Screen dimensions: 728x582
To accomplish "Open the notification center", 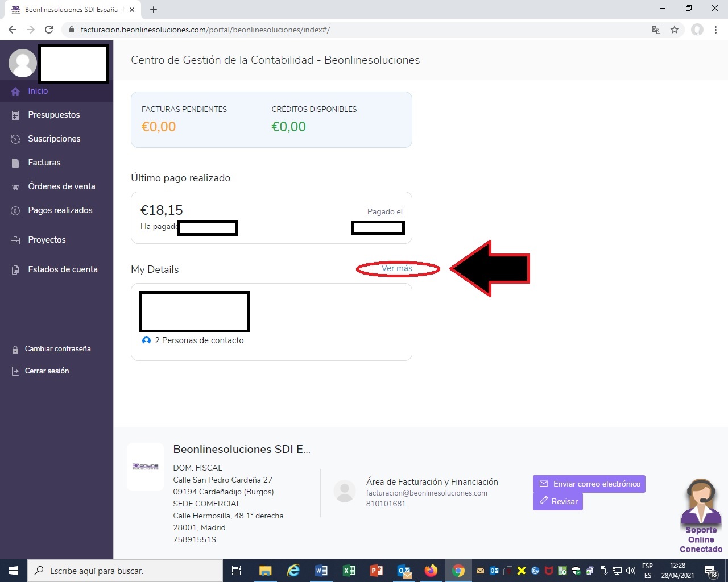I will (x=711, y=571).
